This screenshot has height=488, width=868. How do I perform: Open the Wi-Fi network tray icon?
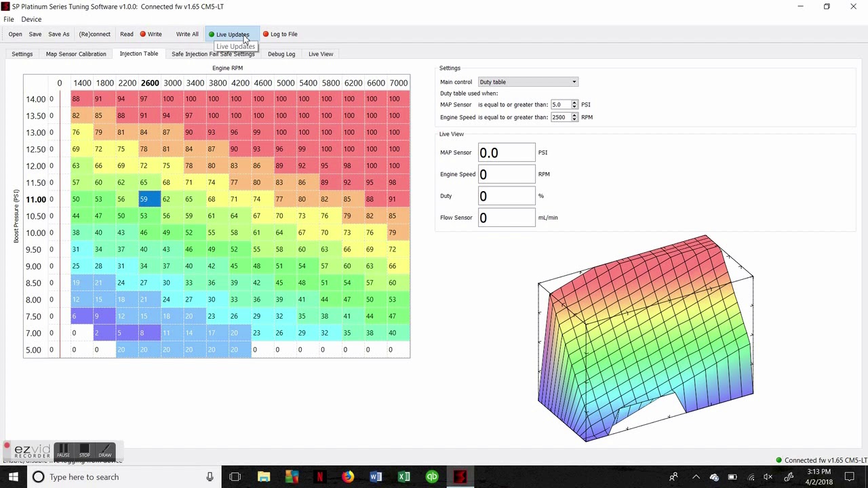click(751, 477)
